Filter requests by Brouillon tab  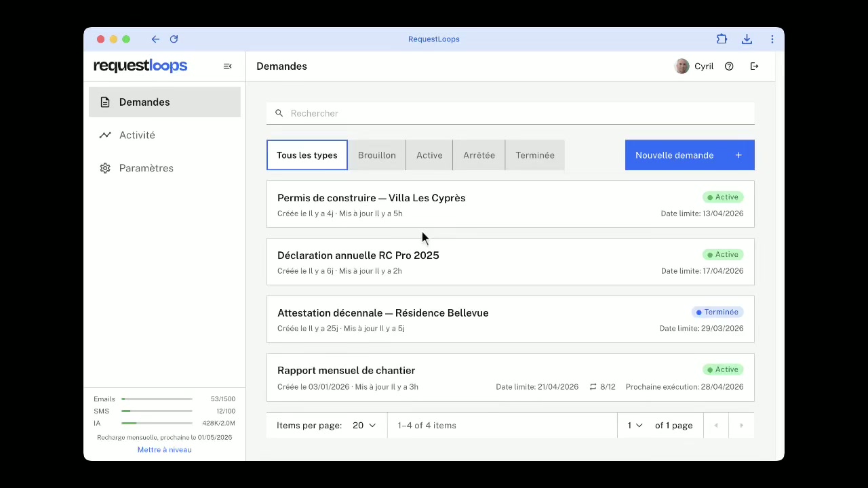tap(376, 155)
